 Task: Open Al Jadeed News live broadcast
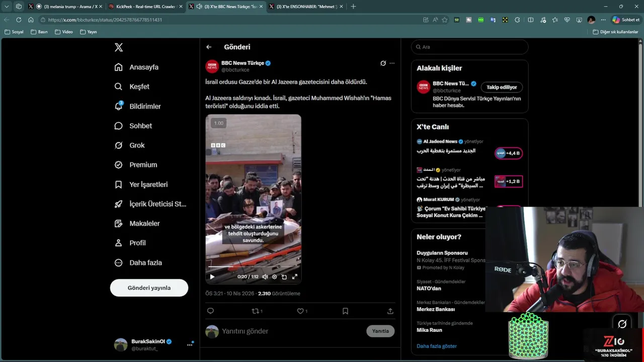tap(469, 149)
